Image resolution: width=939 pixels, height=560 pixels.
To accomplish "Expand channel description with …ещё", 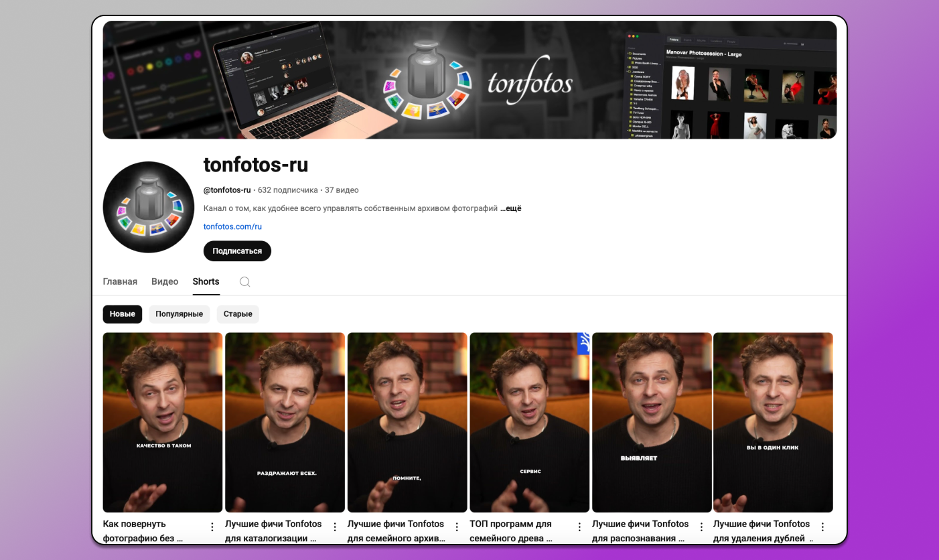I will pyautogui.click(x=511, y=208).
